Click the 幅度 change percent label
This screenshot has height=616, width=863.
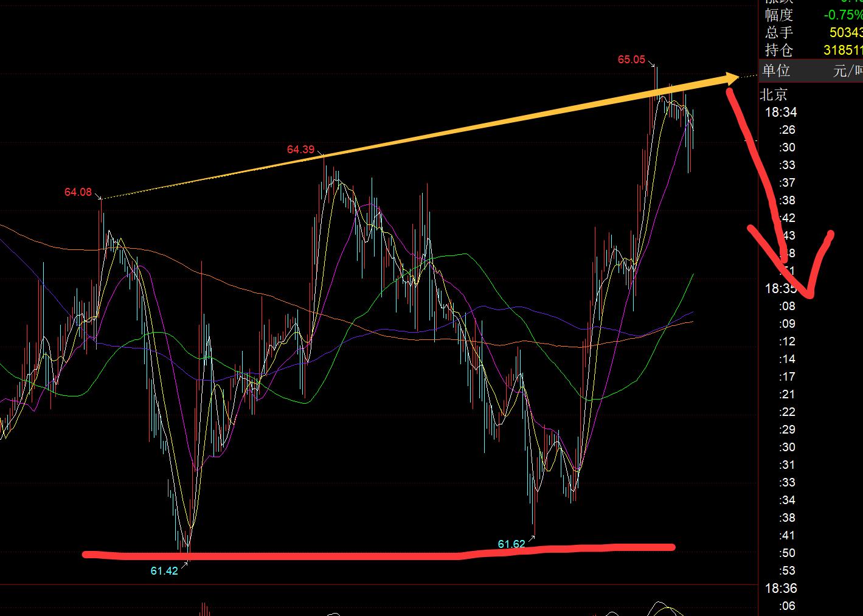point(779,15)
